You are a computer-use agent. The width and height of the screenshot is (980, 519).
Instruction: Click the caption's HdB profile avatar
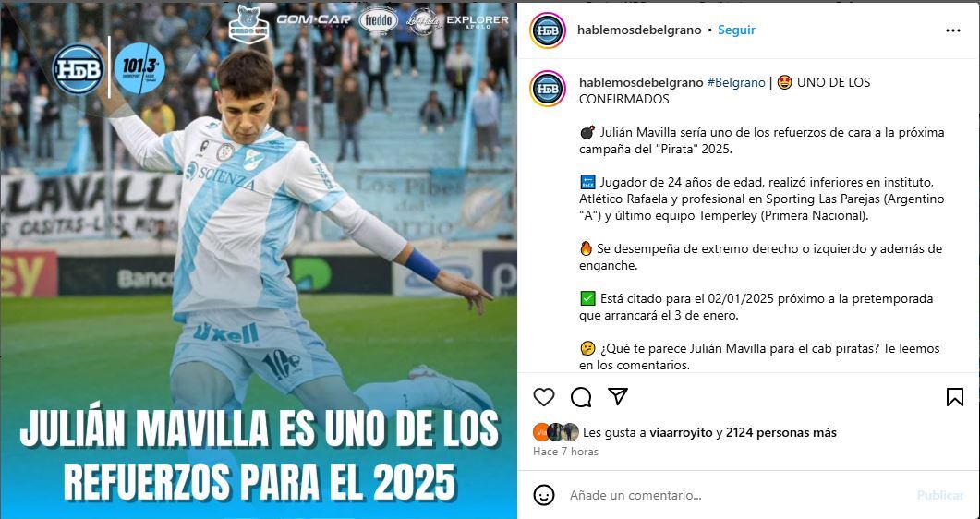coord(548,88)
